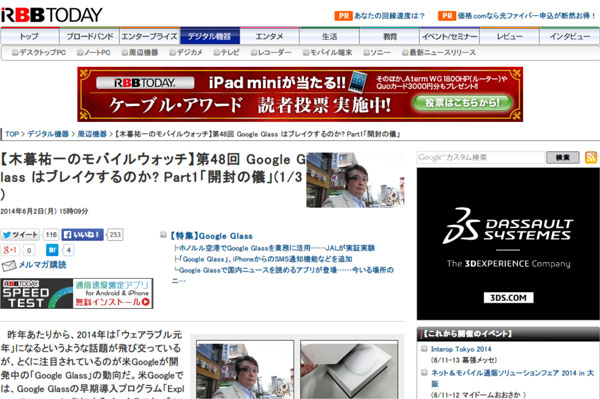Click the article header thumbnail of man with glasses
The image size is (600, 399).
point(355,180)
